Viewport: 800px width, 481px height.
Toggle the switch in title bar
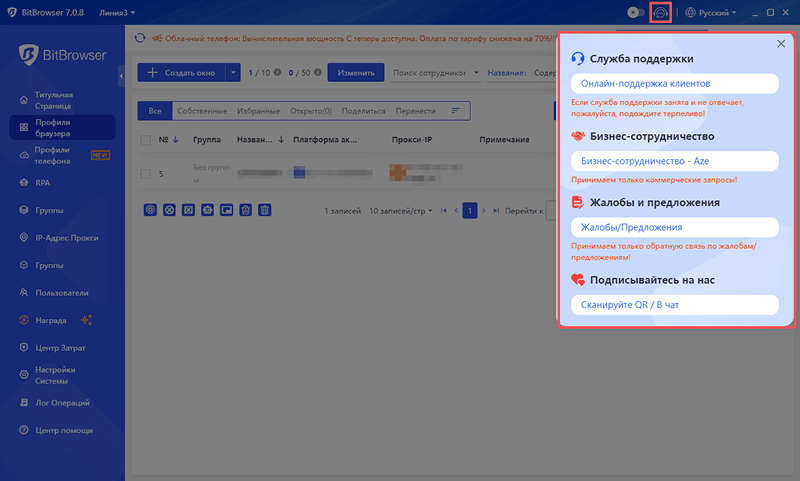pyautogui.click(x=635, y=13)
